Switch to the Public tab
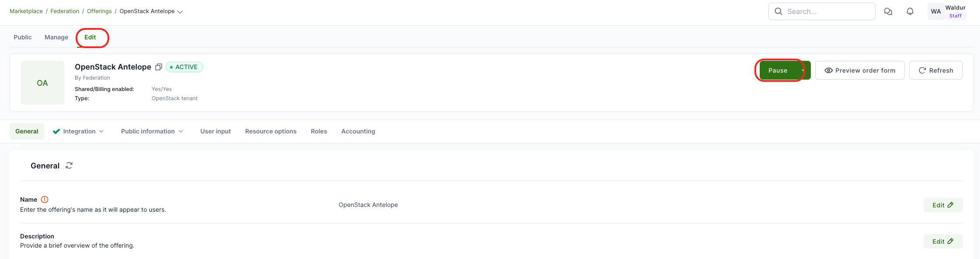Viewport: 980px width, 259px height. [x=23, y=37]
